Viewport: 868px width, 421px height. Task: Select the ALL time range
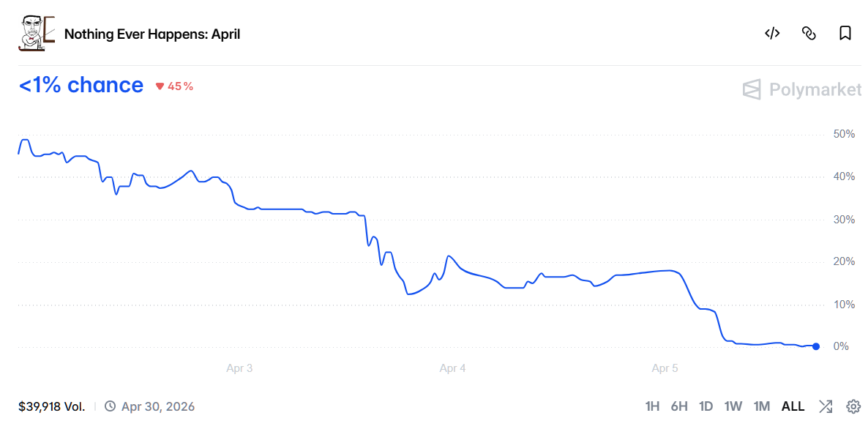coord(793,406)
